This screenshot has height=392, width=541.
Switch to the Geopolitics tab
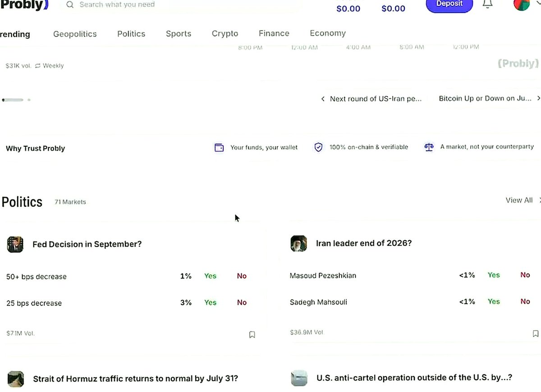[x=75, y=34]
